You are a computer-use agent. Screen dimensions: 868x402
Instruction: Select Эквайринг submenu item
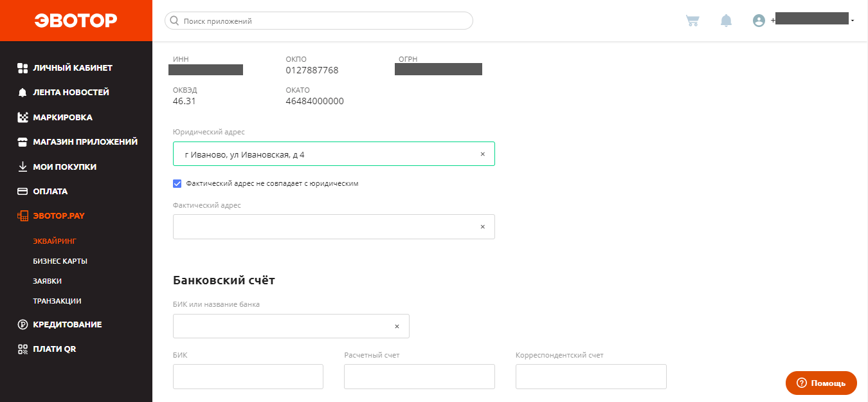(55, 241)
